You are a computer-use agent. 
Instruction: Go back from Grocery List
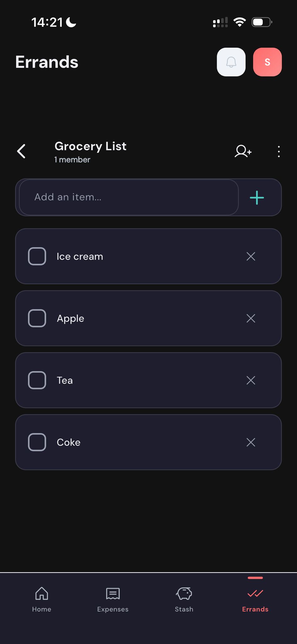click(x=21, y=151)
